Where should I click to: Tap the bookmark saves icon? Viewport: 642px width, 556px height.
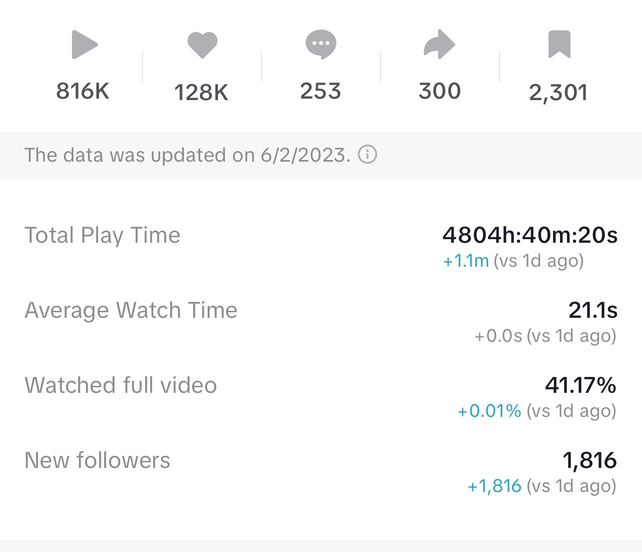pos(558,45)
